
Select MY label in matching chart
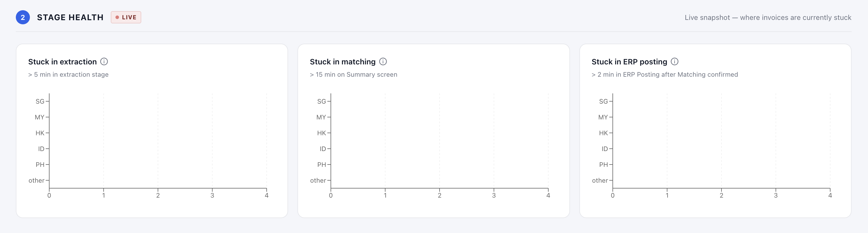321,117
